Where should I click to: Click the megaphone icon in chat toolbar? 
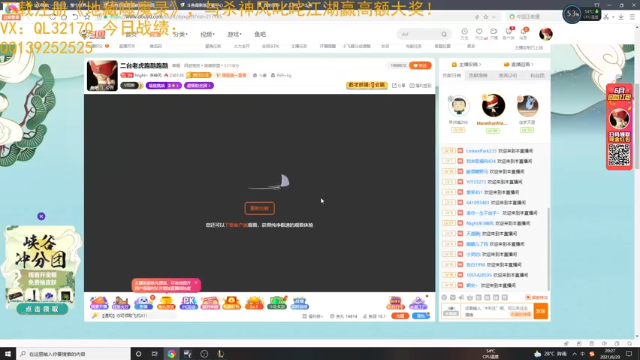pos(461,298)
